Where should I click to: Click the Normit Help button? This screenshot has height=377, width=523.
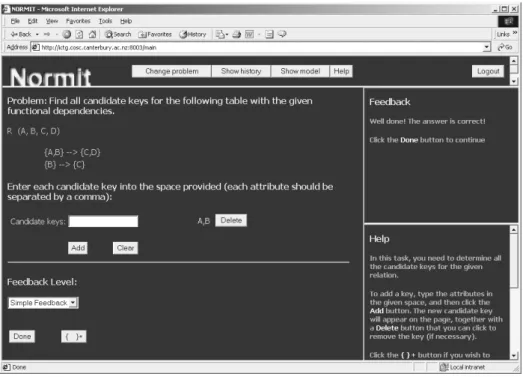coord(341,71)
